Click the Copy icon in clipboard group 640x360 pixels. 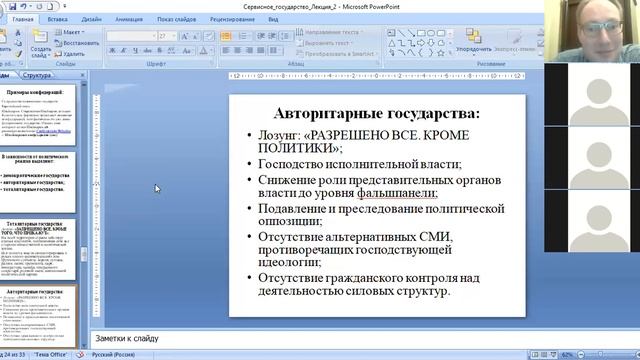[x=18, y=43]
